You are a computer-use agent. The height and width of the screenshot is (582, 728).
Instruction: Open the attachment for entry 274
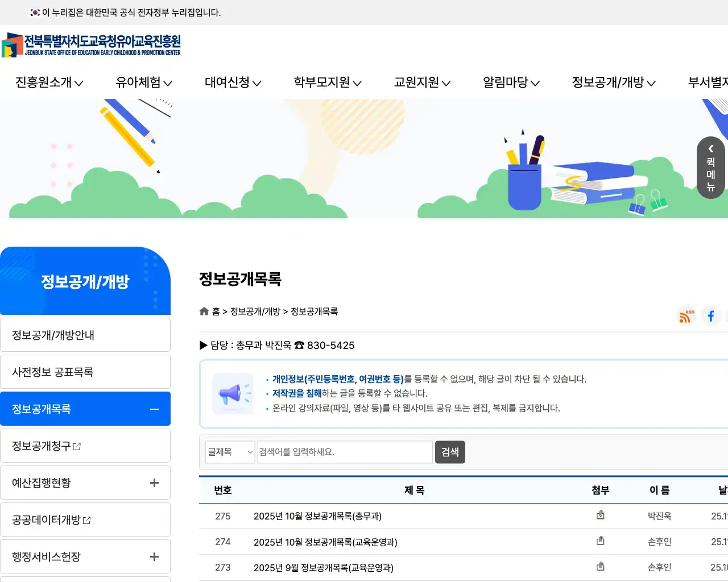pos(601,541)
